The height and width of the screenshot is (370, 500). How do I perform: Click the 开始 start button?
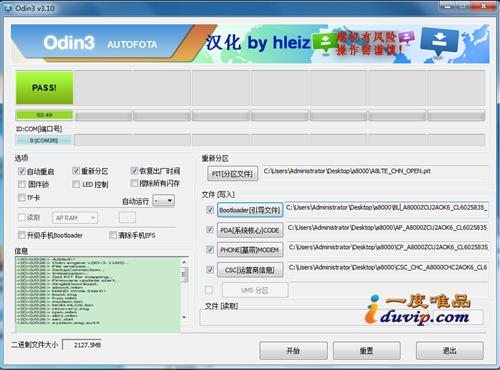click(293, 350)
